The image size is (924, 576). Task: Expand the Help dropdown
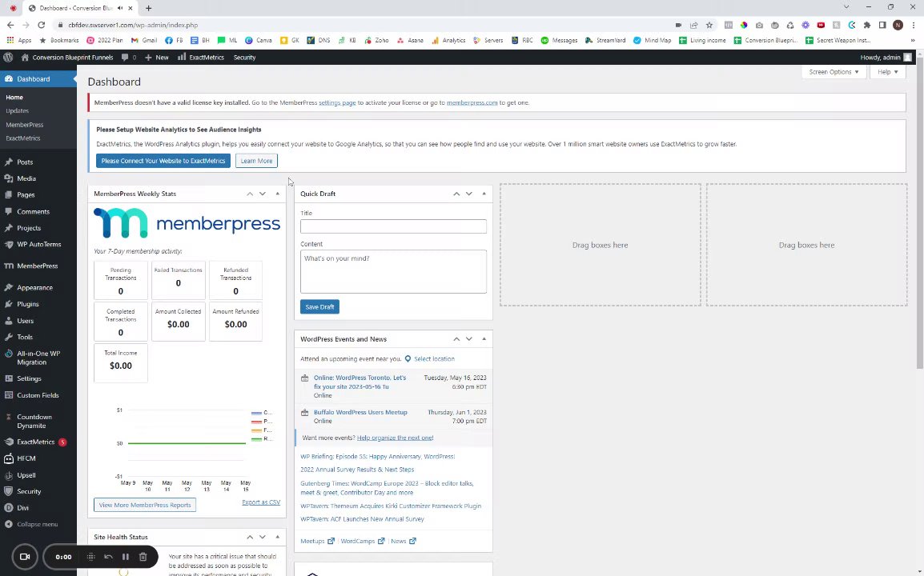[887, 72]
